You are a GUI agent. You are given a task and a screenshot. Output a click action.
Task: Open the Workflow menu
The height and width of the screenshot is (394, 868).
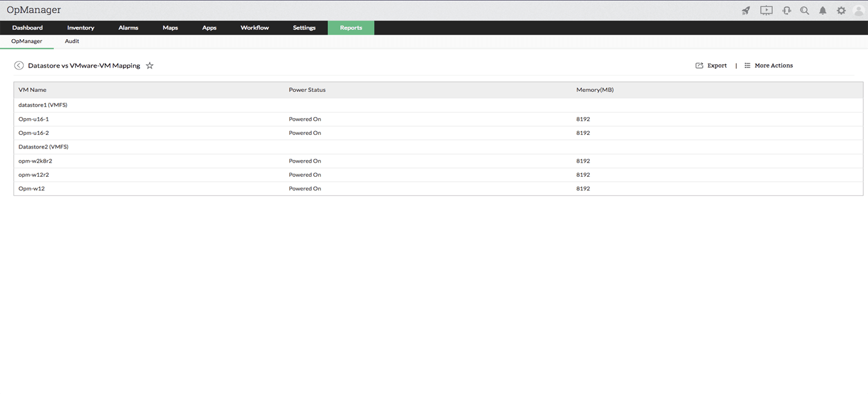point(255,28)
